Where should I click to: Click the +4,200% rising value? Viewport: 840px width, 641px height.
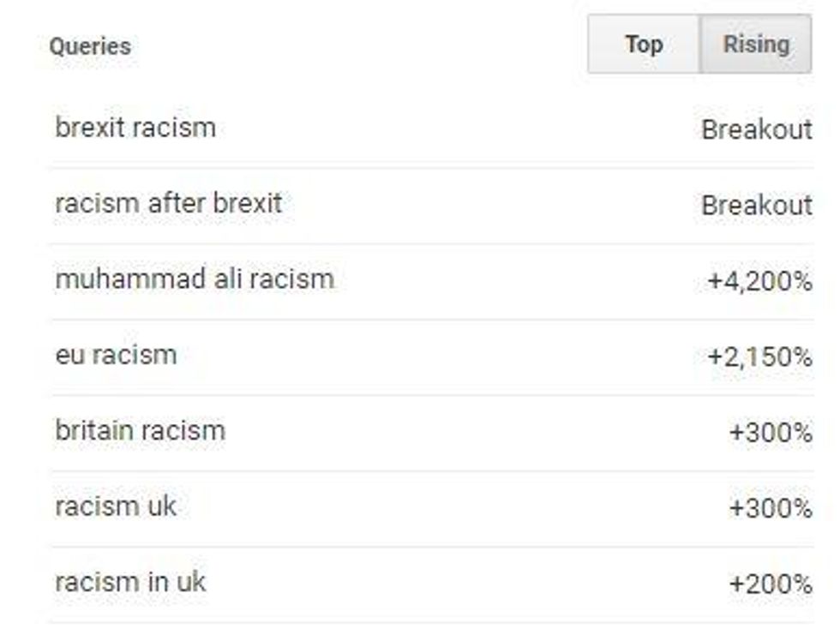point(759,281)
